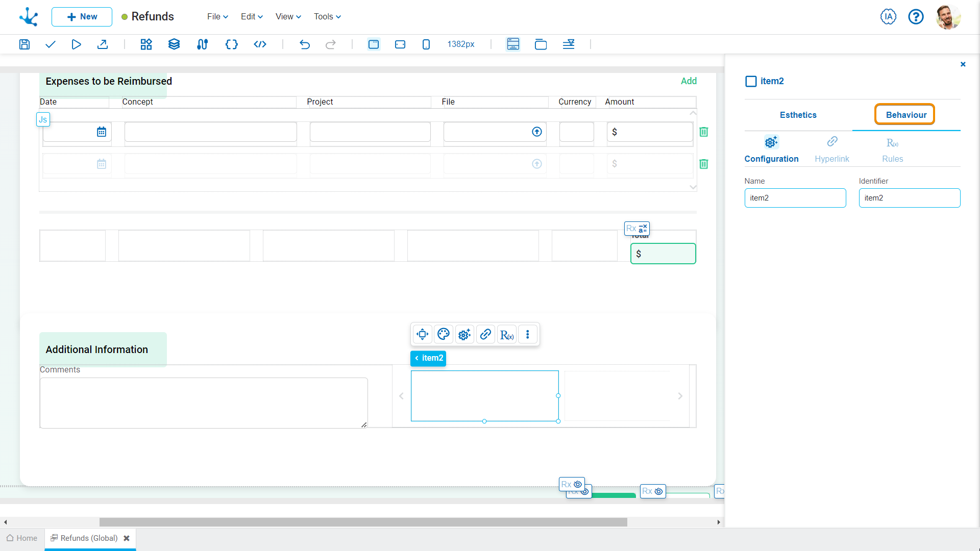Open the layers stack icon

(174, 44)
